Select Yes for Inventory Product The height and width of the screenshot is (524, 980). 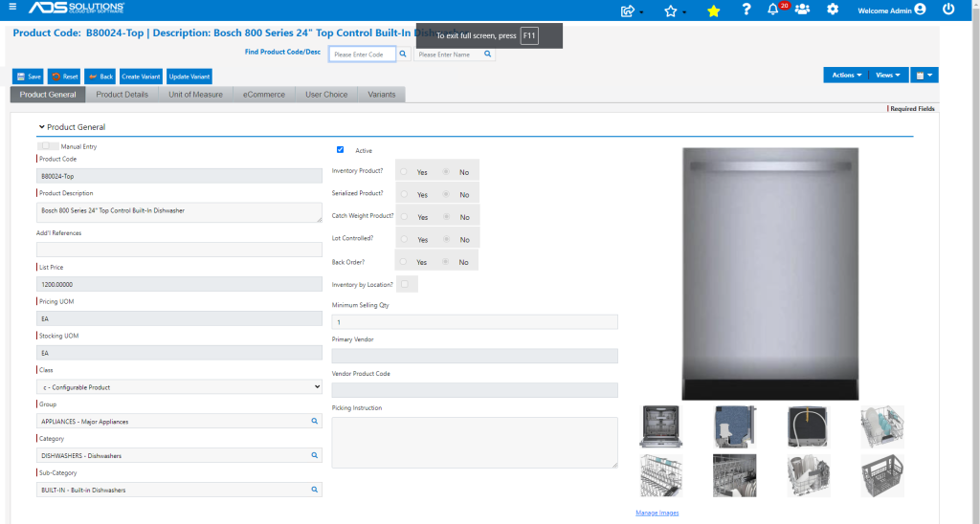[x=404, y=172]
